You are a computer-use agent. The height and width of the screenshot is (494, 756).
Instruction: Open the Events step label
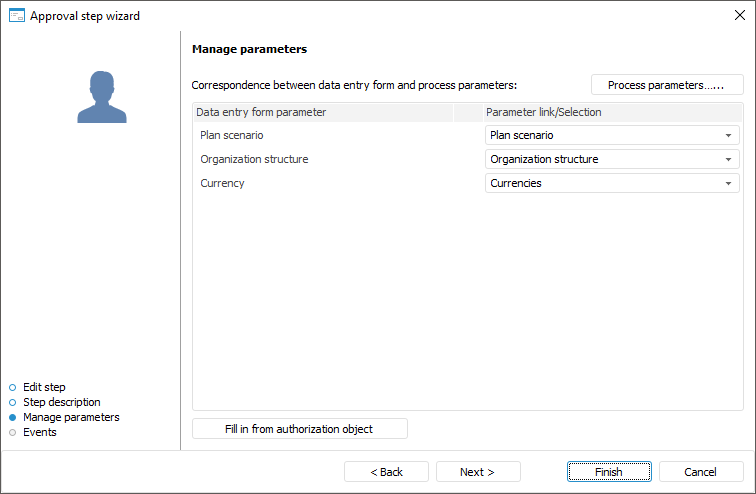pyautogui.click(x=40, y=432)
